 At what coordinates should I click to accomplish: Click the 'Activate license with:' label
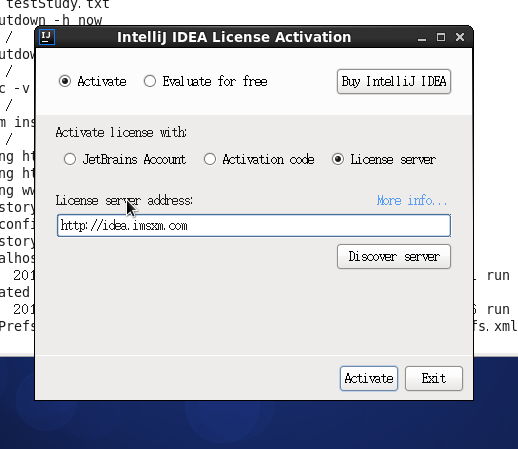[x=121, y=132]
